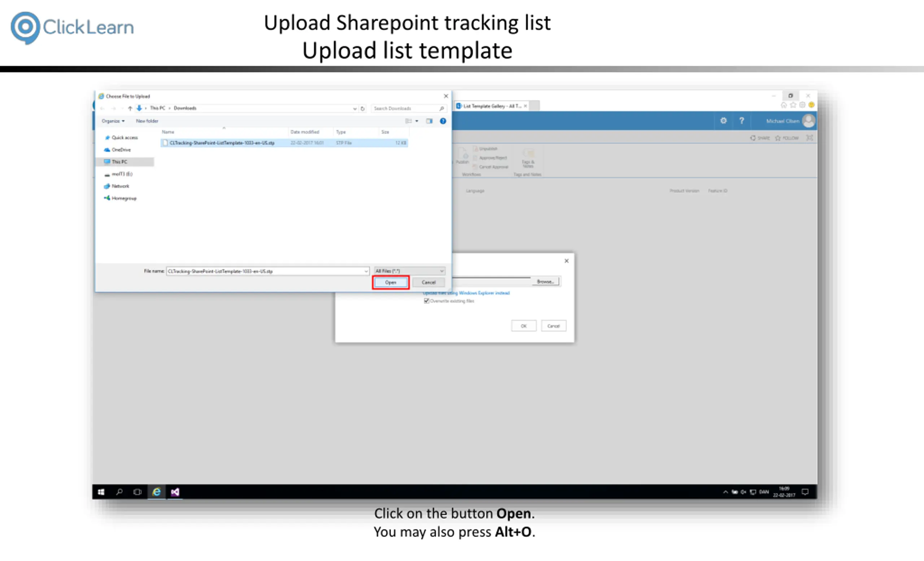This screenshot has height=561, width=924.
Task: Click Back arrow in file dialog
Action: click(x=103, y=108)
